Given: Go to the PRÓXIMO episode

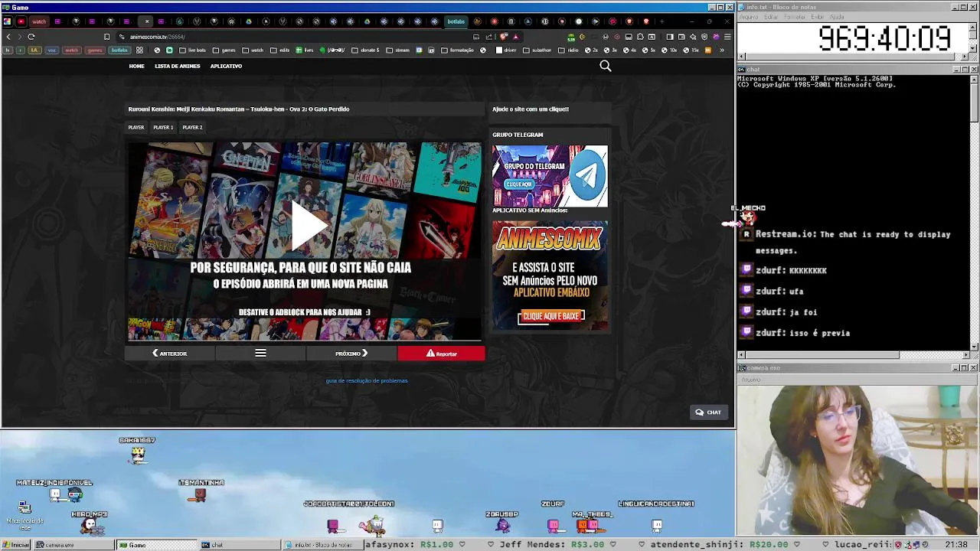Looking at the screenshot, I should click(x=351, y=354).
